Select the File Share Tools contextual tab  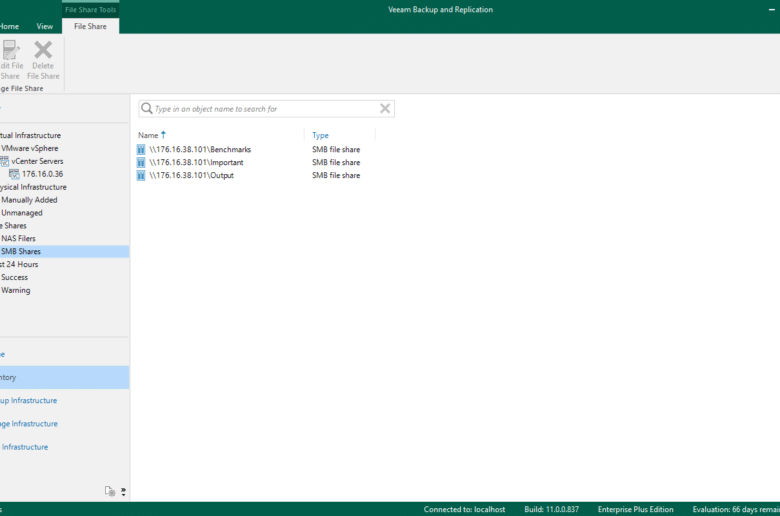[90, 9]
